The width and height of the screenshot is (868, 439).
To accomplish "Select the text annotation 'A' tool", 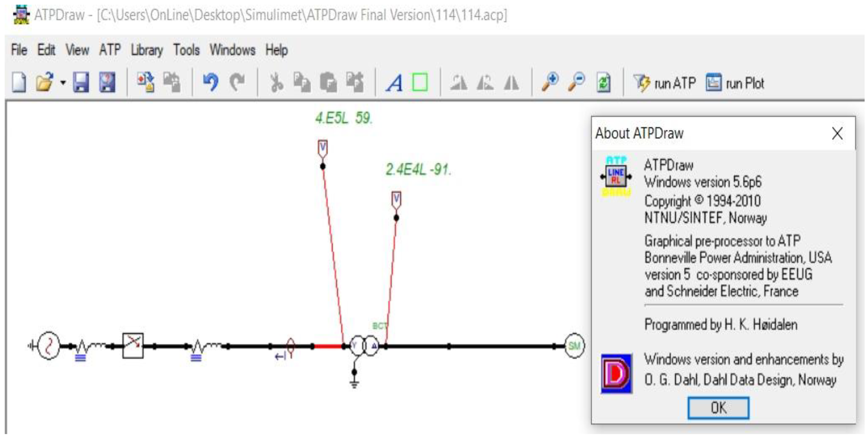I will 394,83.
